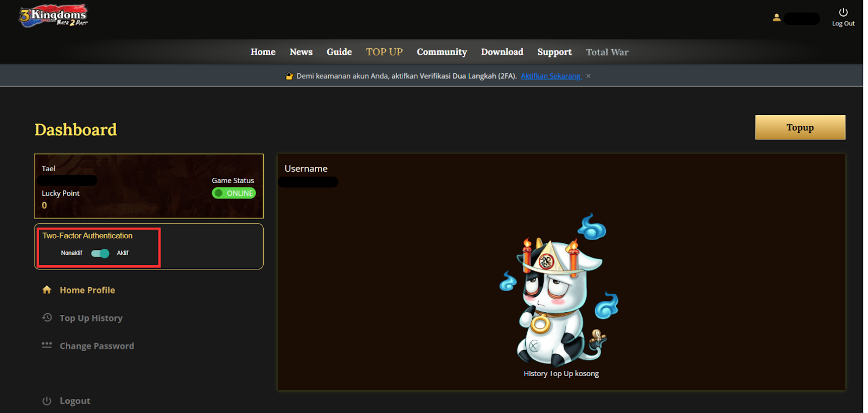The width and height of the screenshot is (868, 413).
Task: Open the Community menu item
Action: pyautogui.click(x=442, y=52)
